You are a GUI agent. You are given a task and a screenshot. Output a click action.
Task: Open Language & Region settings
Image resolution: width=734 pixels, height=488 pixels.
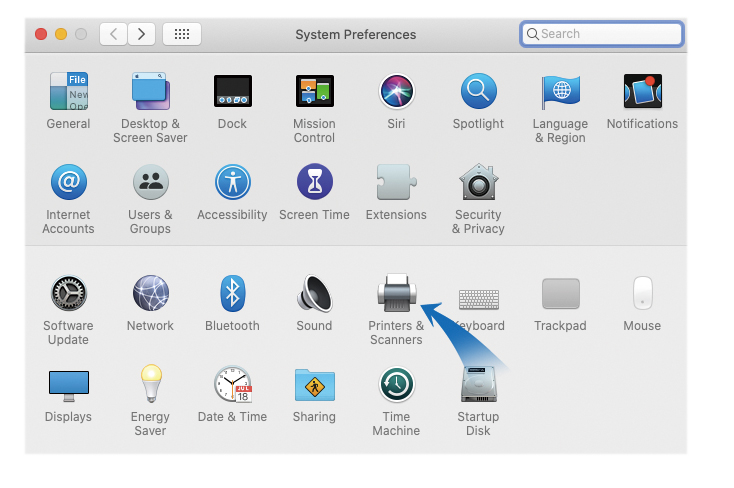(x=560, y=92)
